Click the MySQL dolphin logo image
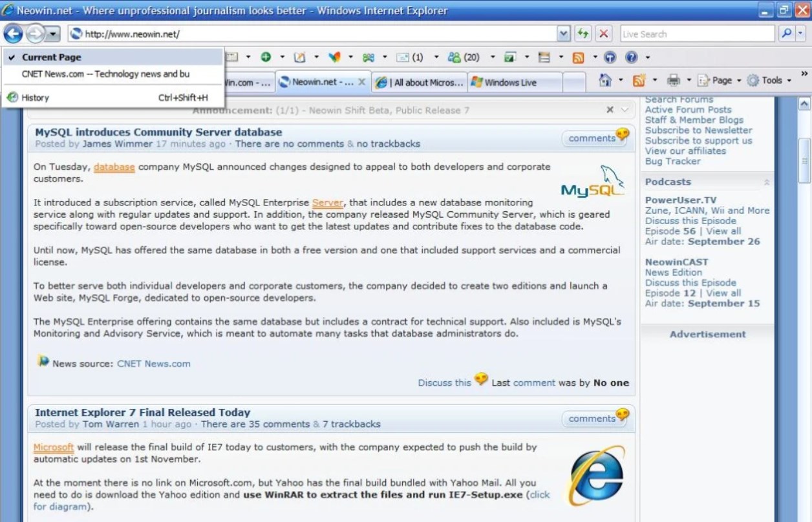812x522 pixels. [x=593, y=180]
